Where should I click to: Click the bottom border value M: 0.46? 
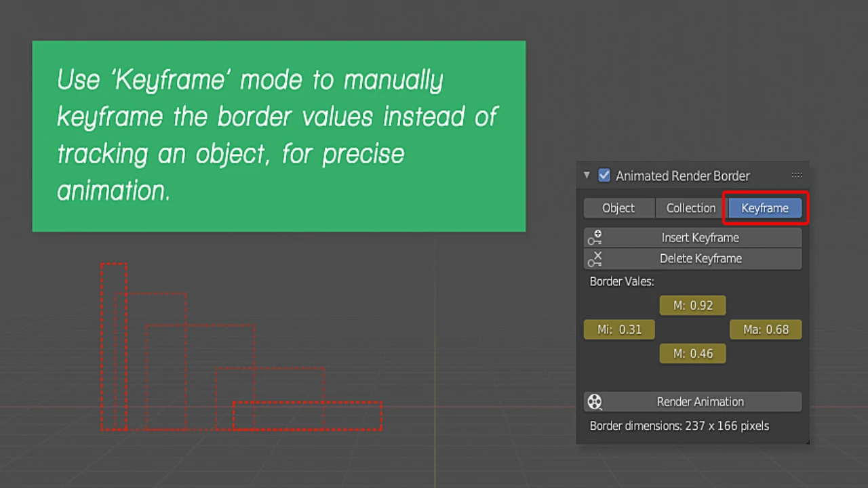[x=692, y=354]
